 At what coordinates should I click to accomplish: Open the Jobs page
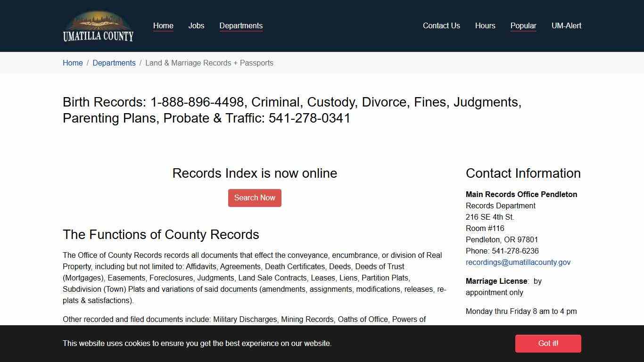(196, 25)
